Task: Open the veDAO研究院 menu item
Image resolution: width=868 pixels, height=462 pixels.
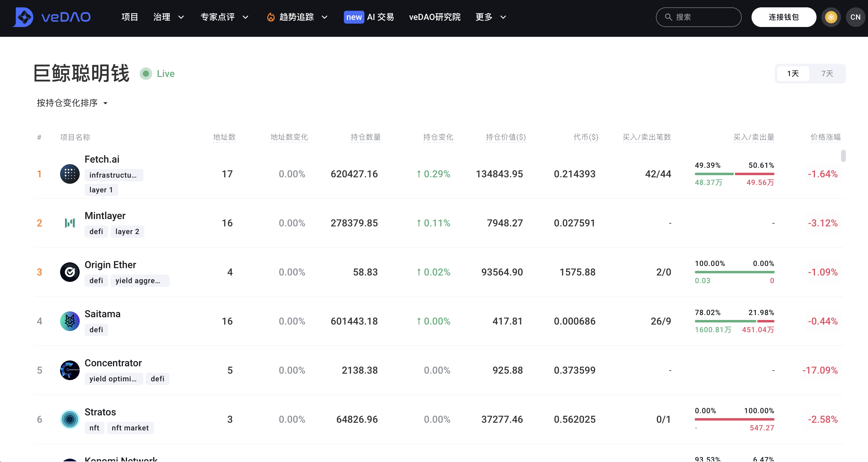Action: pyautogui.click(x=435, y=17)
